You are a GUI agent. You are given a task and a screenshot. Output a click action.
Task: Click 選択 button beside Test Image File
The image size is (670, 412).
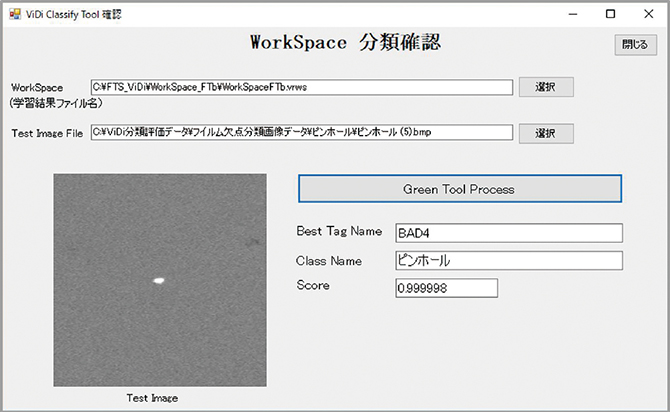click(x=546, y=133)
